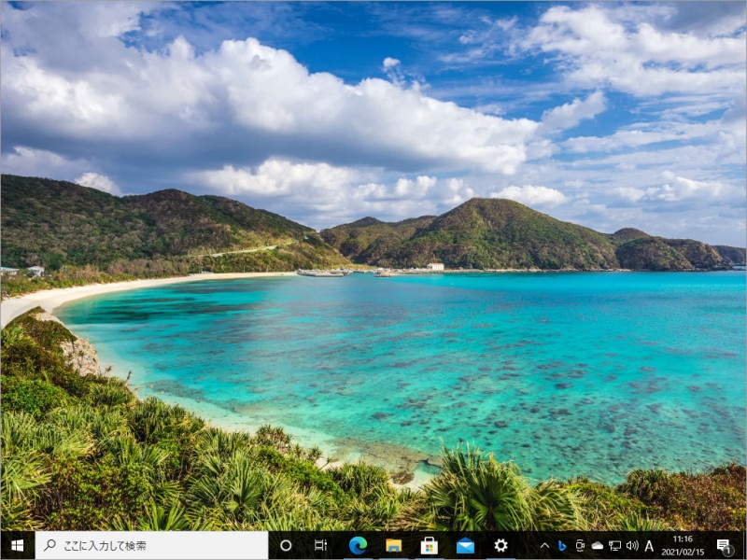Open Meet Now from system tray

(580, 545)
